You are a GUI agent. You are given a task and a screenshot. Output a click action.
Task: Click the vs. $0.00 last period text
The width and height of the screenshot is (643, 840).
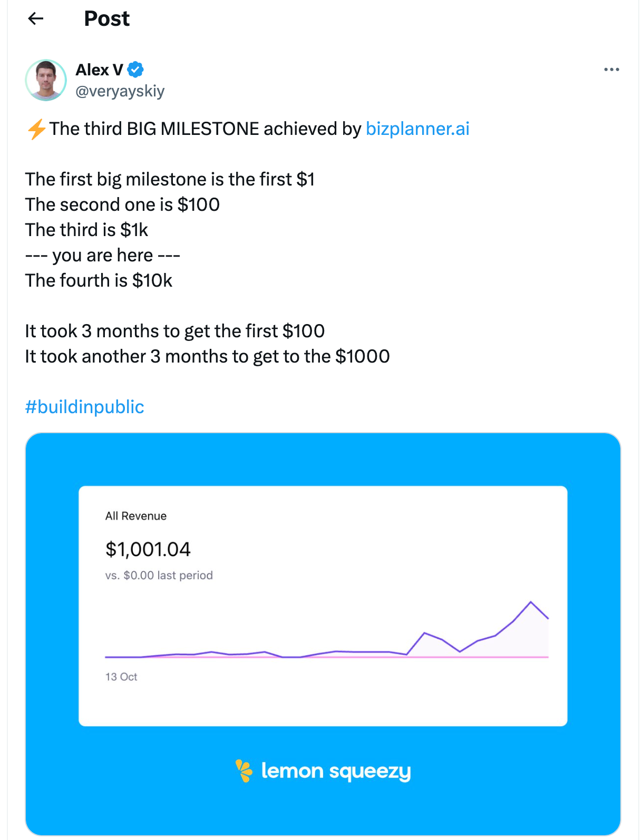pos(159,575)
